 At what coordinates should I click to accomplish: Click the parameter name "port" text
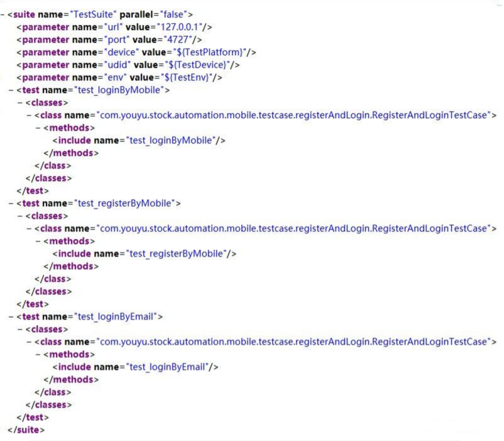click(x=117, y=40)
